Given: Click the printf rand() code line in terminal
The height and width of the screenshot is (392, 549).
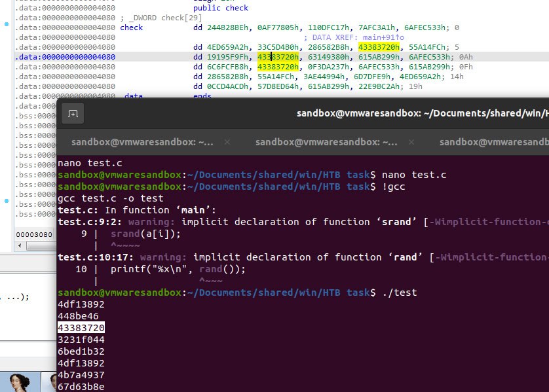Looking at the screenshot, I should point(178,269).
